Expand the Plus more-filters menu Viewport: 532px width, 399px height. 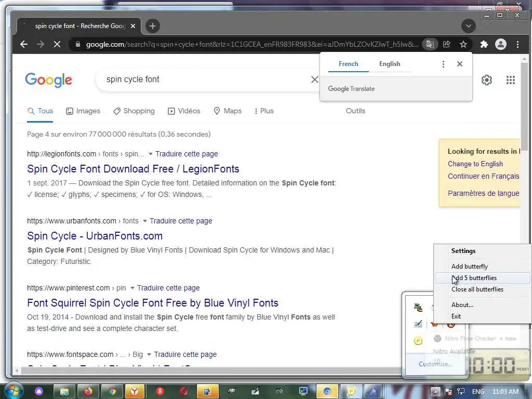(264, 111)
